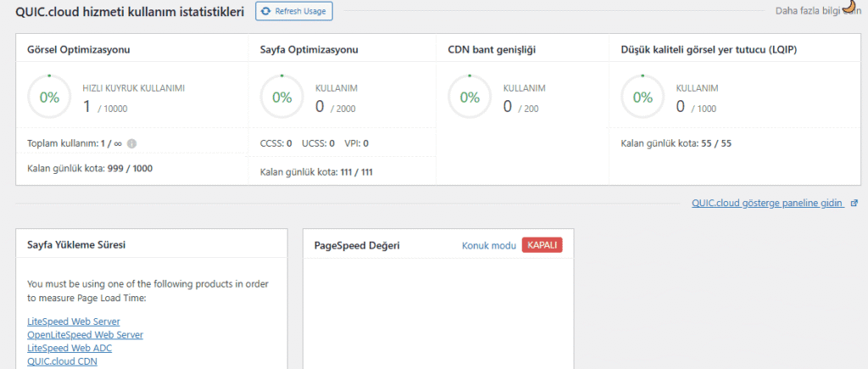Select the CDN bant genişliği 0% gauge
868x369 pixels.
(470, 97)
